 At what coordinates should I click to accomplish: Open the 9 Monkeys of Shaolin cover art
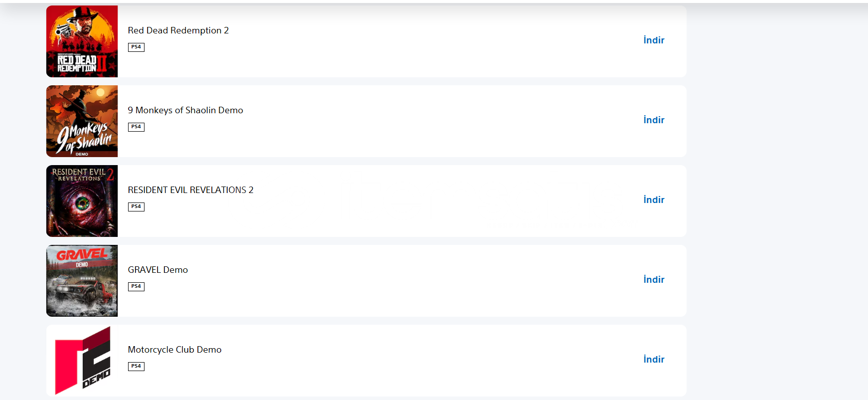click(x=82, y=121)
